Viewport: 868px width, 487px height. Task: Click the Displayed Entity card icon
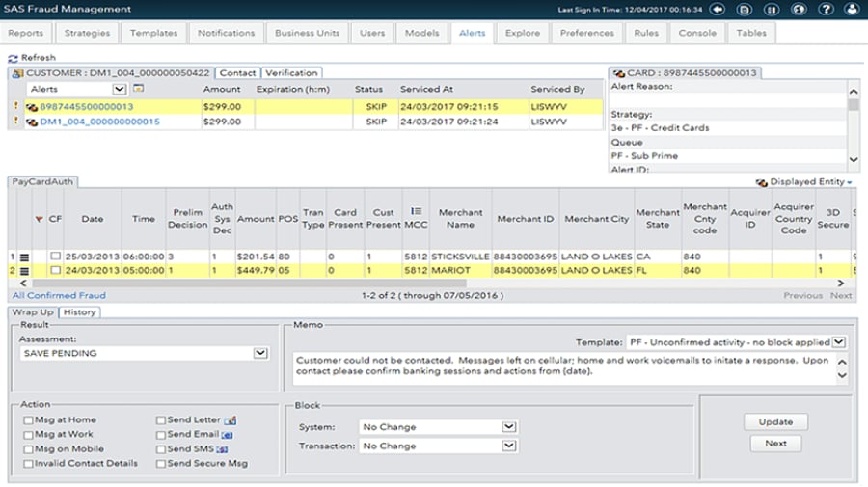click(x=762, y=182)
